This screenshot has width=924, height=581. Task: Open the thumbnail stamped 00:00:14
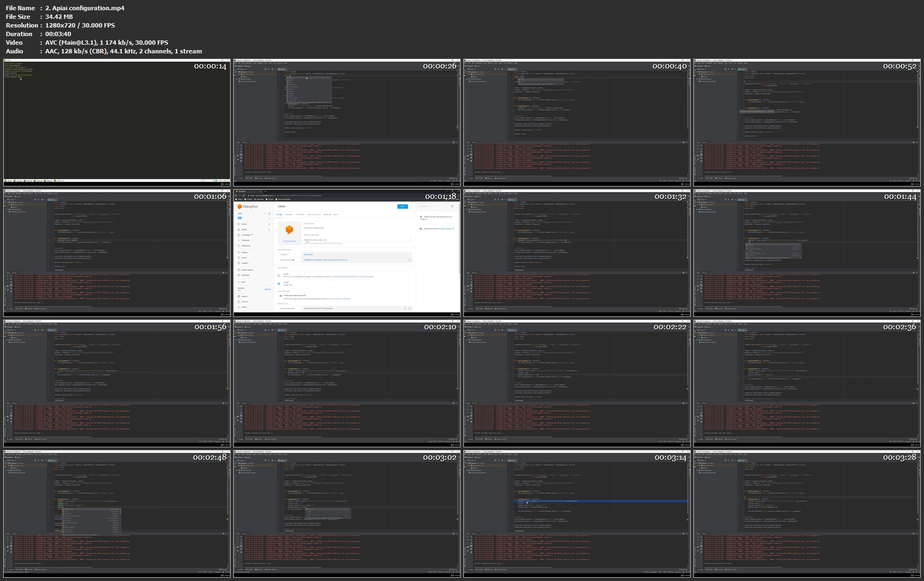117,122
